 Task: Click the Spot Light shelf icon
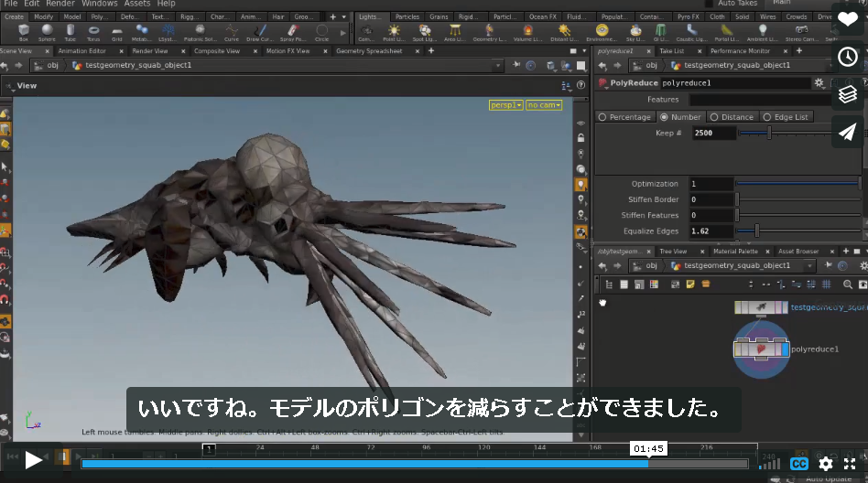425,32
